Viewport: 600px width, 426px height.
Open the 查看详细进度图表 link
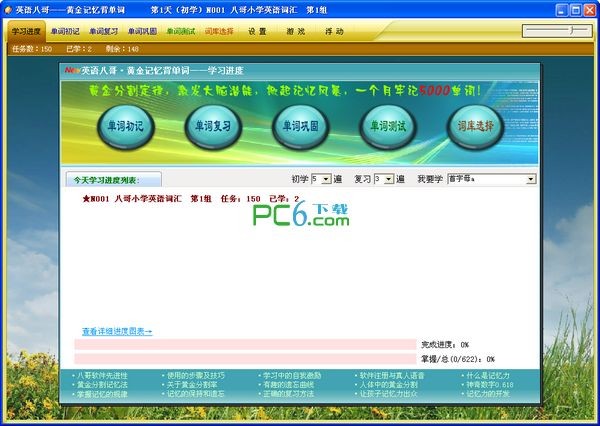pos(117,331)
